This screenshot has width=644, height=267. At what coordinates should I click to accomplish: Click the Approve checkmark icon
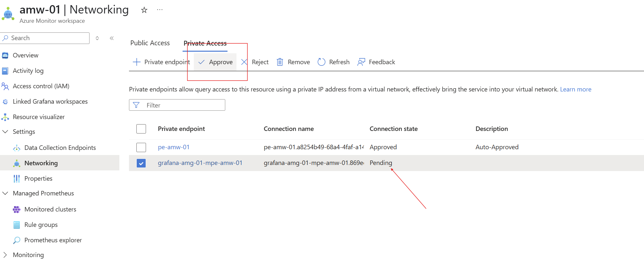(202, 62)
